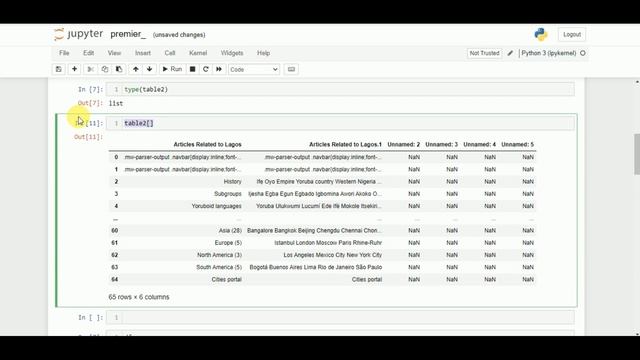
Task: Save and checkpoint the notebook
Action: tap(59, 69)
